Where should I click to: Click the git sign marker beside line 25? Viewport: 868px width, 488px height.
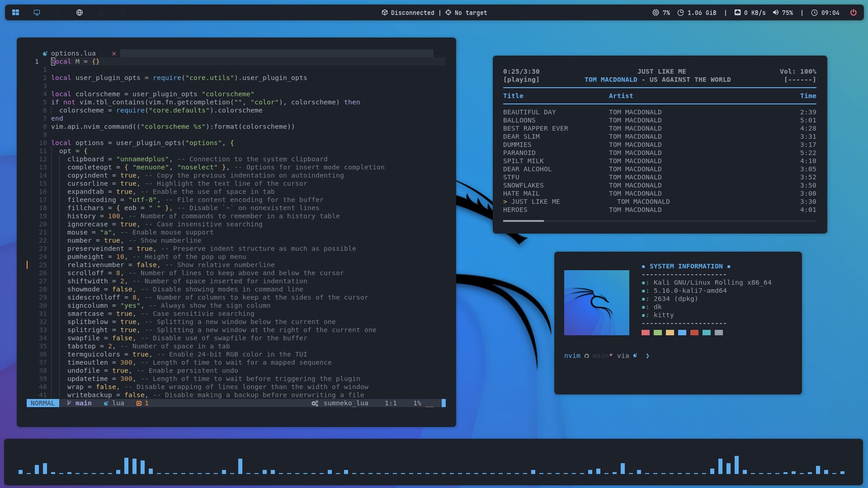[x=27, y=265]
